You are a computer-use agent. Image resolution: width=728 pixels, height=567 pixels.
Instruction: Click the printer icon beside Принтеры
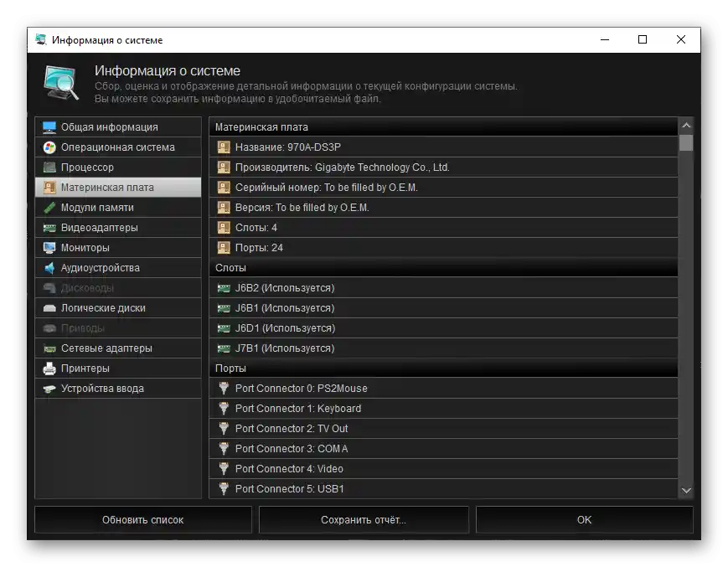click(49, 369)
